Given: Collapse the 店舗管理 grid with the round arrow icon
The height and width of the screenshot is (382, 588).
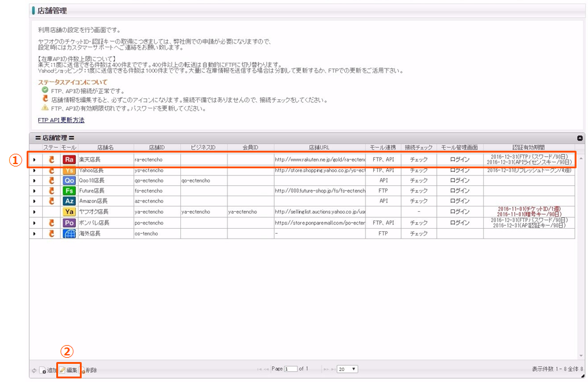Looking at the screenshot, I should click(x=580, y=138).
